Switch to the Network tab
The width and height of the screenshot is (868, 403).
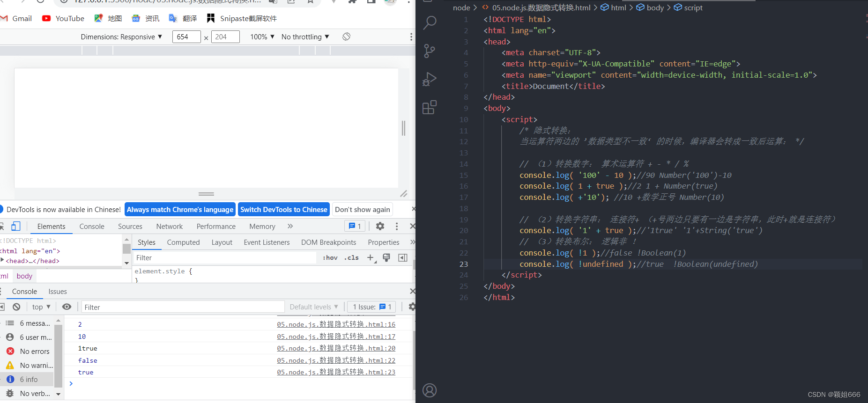coord(170,226)
